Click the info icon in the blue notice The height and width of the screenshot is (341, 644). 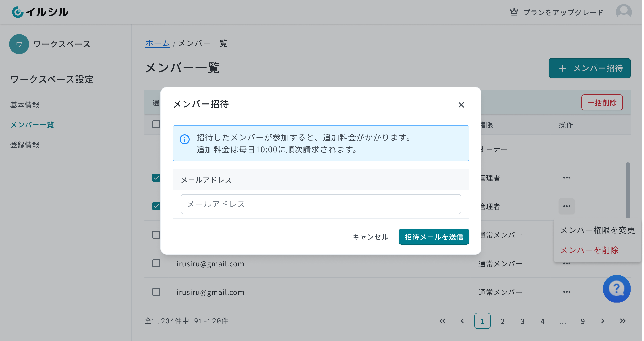(x=185, y=139)
